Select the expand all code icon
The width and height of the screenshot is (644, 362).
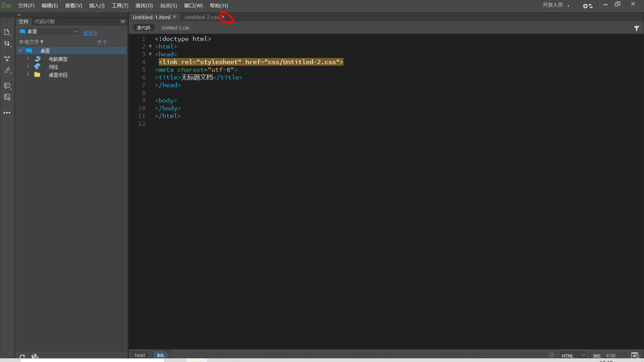point(7,59)
